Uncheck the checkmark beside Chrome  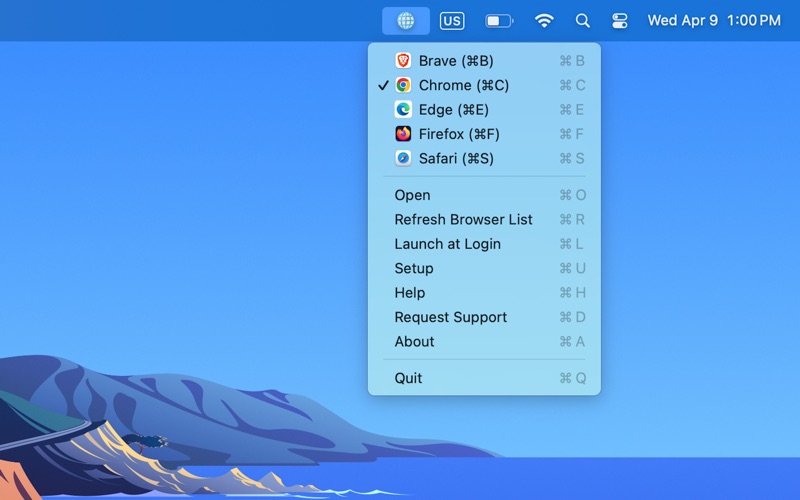[x=383, y=85]
